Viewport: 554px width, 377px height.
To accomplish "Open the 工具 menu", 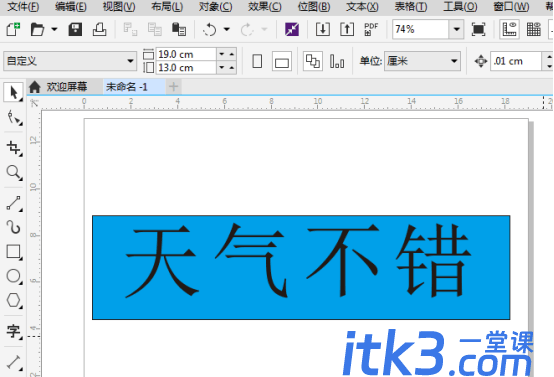I will 460,6.
